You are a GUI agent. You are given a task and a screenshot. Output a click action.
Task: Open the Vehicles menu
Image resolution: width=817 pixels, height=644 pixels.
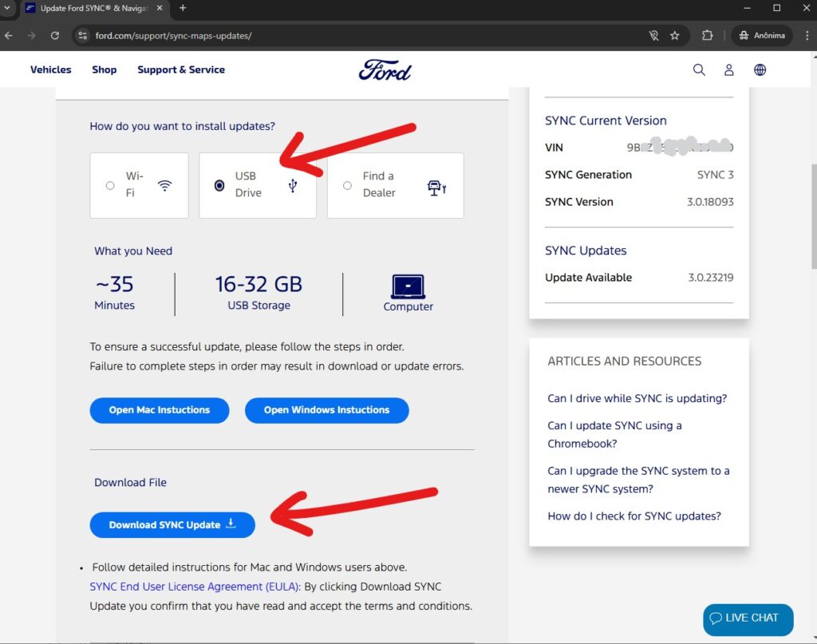[50, 69]
